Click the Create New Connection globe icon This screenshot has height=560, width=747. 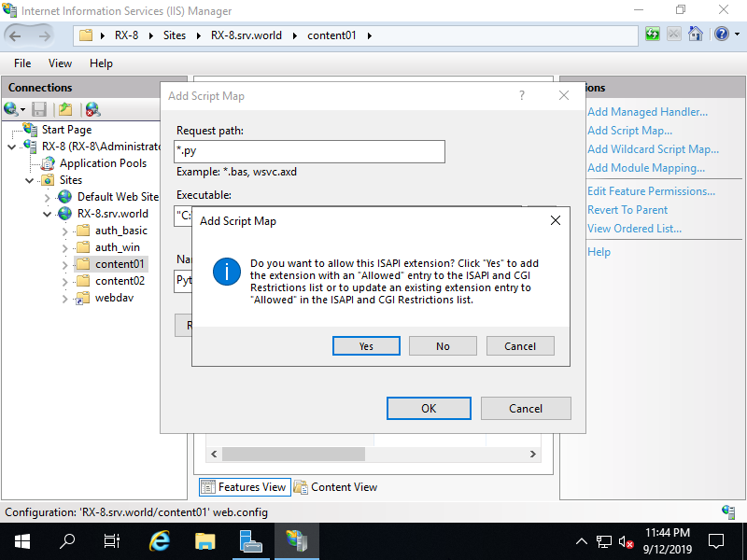[x=11, y=109]
